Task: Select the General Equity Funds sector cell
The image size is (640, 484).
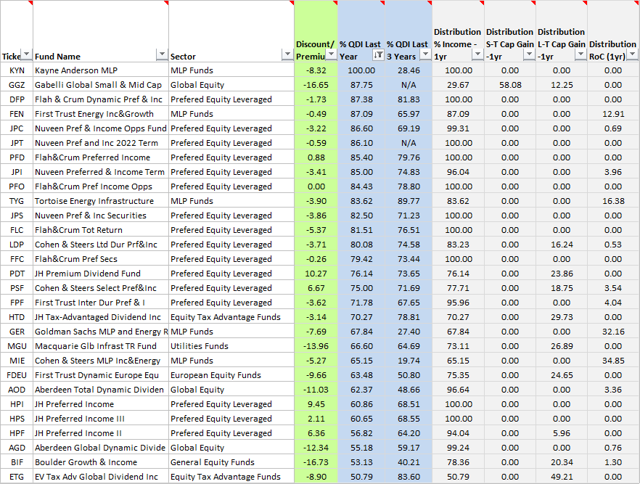Action: coord(231,462)
